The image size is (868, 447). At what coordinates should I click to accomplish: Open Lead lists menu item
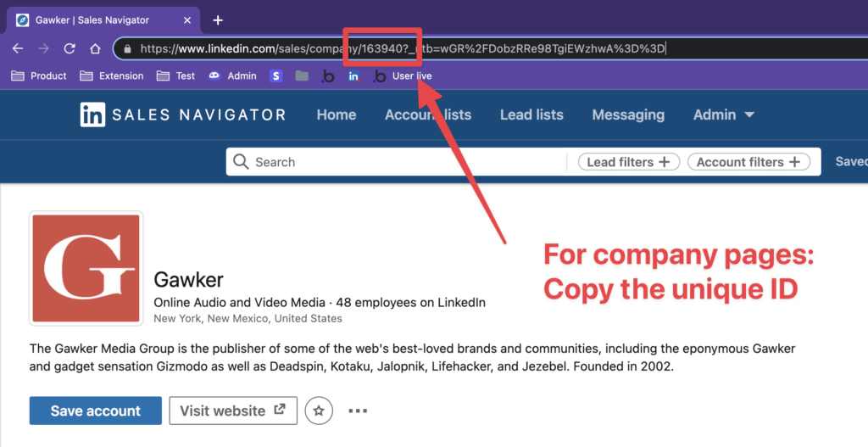tap(531, 115)
